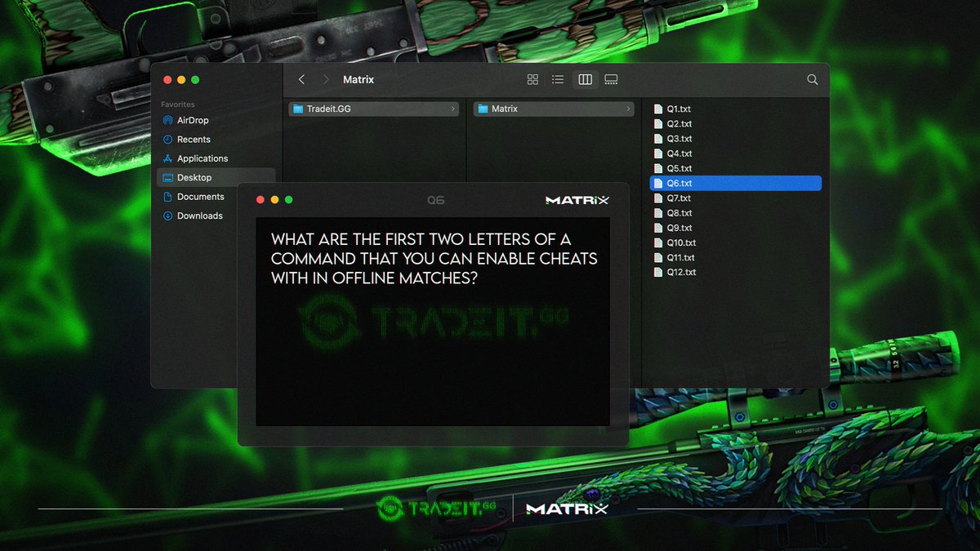The height and width of the screenshot is (551, 980).
Task: Expand chevron next to Matrix folder
Action: click(x=628, y=109)
